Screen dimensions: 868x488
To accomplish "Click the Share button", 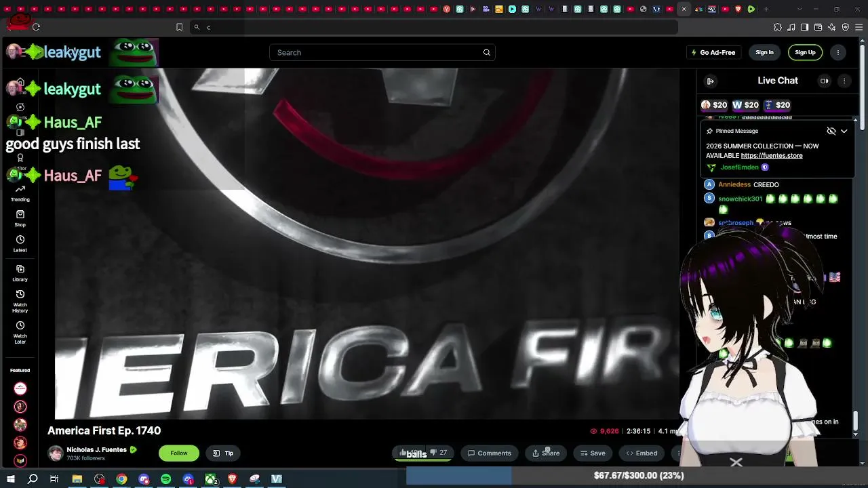I will pos(546,453).
